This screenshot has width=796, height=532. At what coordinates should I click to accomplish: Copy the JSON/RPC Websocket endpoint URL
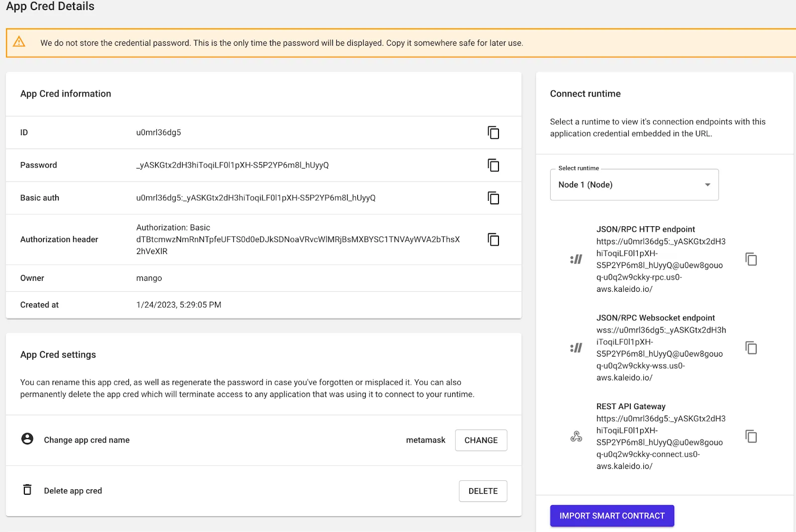[750, 348]
